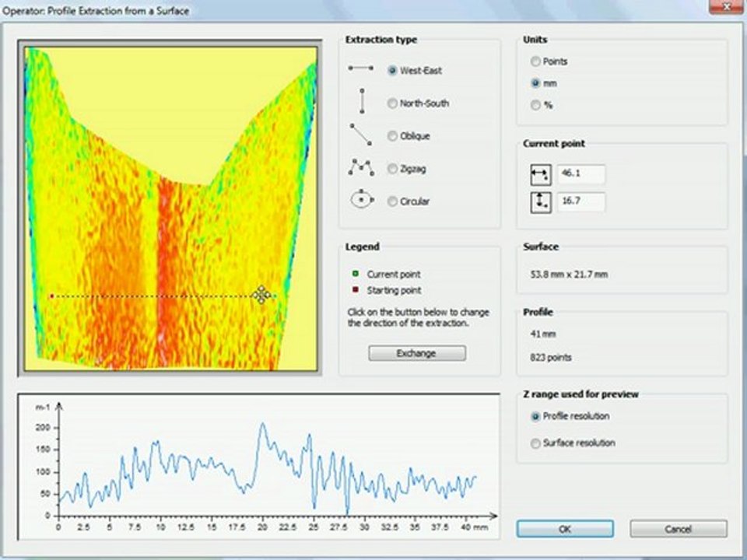
Task: Click the red Starting point legend marker
Action: (355, 289)
